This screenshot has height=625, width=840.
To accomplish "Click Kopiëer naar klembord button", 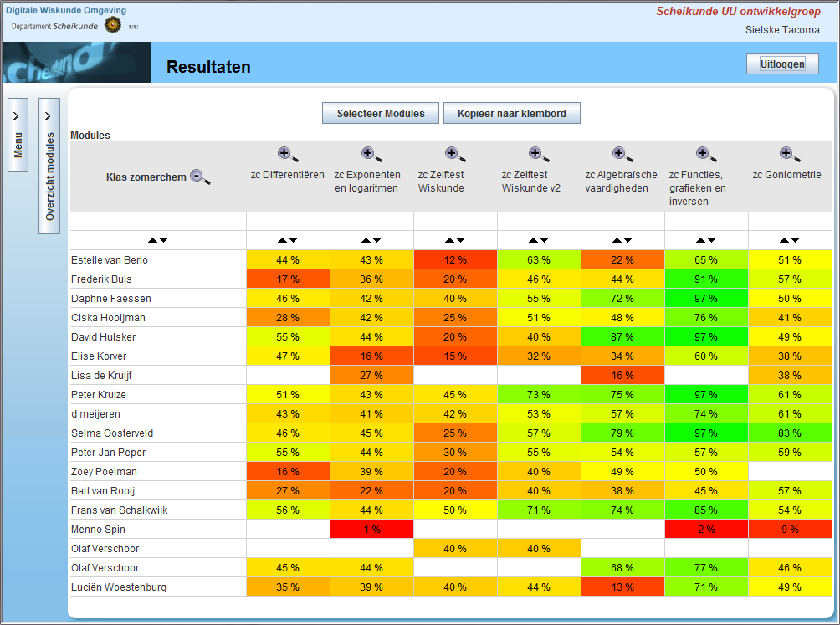I will [x=512, y=114].
